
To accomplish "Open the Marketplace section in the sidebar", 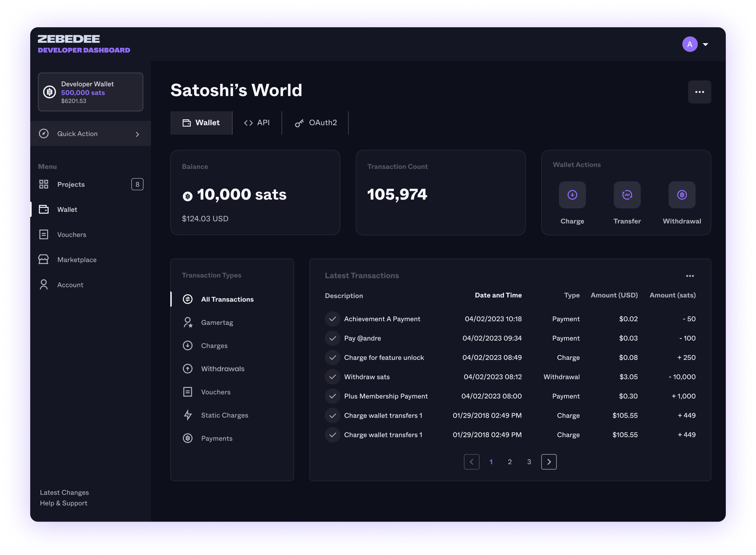I will [77, 259].
